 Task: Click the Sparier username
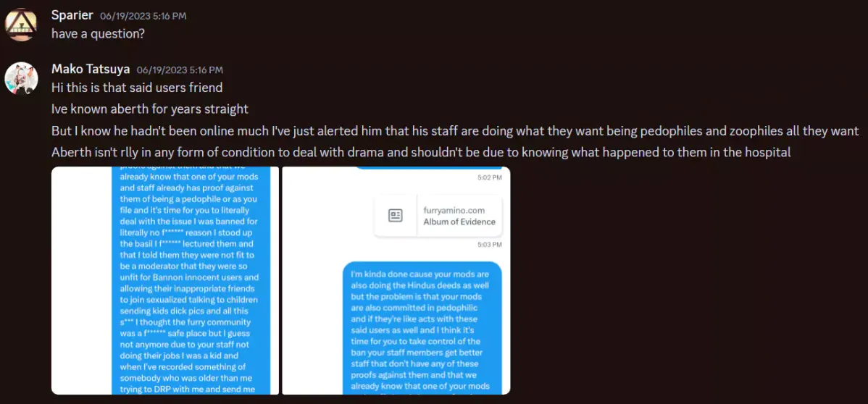(72, 15)
